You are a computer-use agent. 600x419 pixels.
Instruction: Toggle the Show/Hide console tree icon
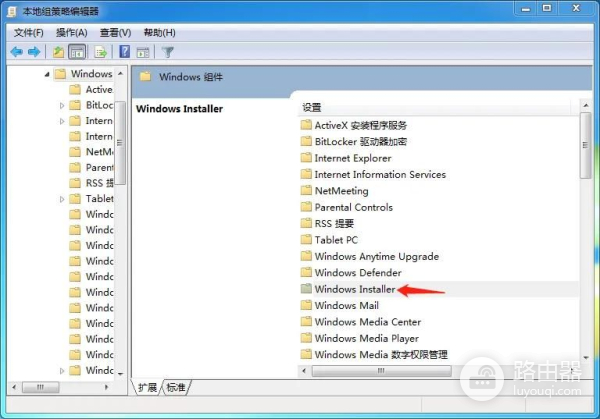pyautogui.click(x=77, y=52)
